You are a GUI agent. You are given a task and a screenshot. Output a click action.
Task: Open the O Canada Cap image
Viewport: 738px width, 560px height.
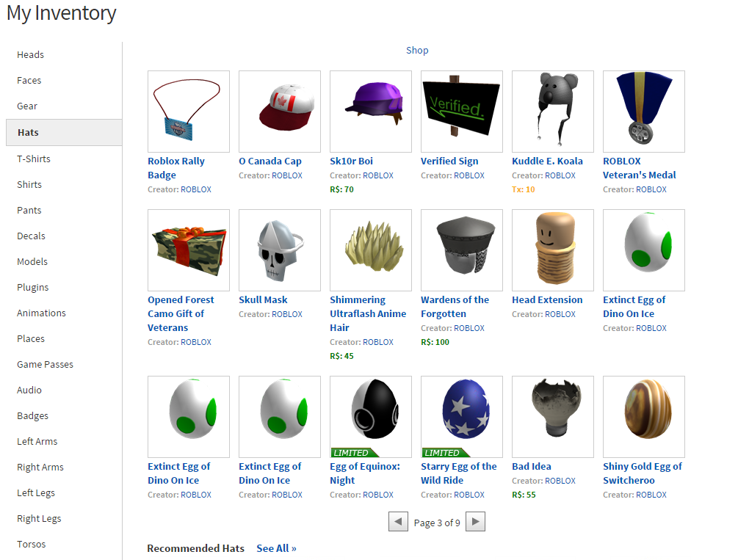pos(280,112)
